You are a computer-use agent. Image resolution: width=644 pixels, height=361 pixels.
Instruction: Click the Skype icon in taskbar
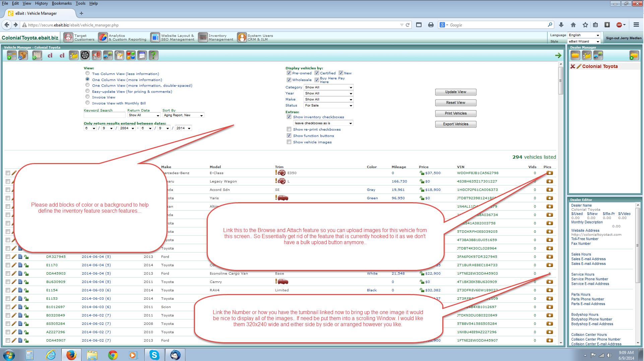pos(154,355)
